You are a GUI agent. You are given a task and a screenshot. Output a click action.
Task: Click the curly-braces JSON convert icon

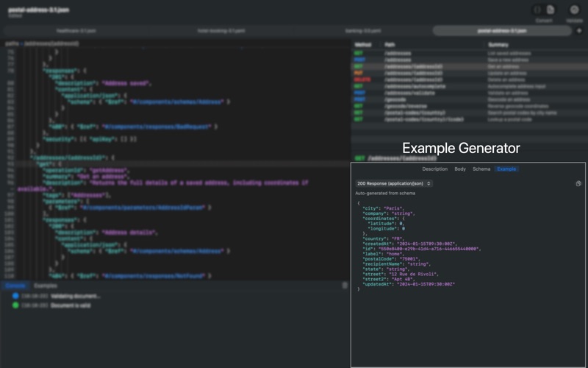click(x=537, y=10)
